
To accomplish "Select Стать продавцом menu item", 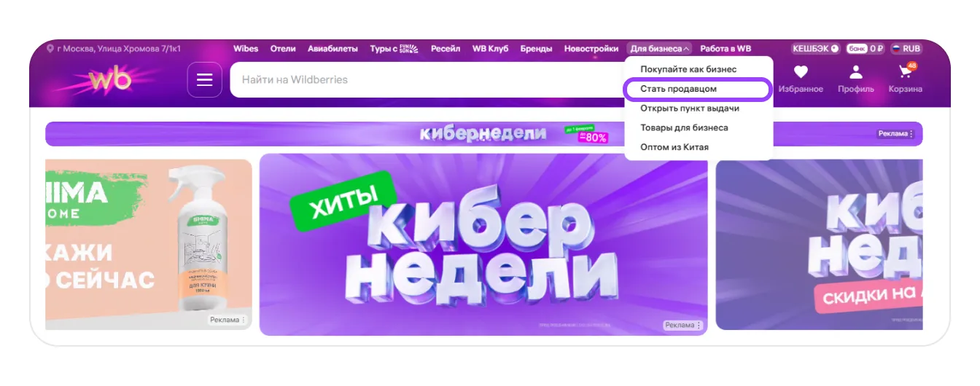I will tap(678, 89).
